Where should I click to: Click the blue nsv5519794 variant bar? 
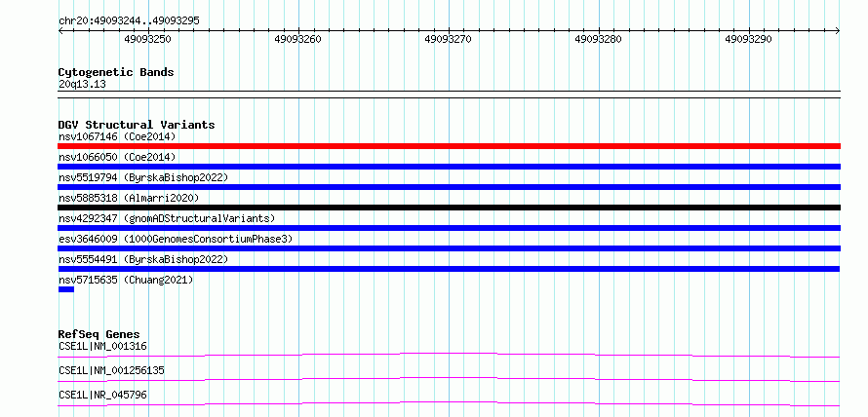pyautogui.click(x=449, y=187)
